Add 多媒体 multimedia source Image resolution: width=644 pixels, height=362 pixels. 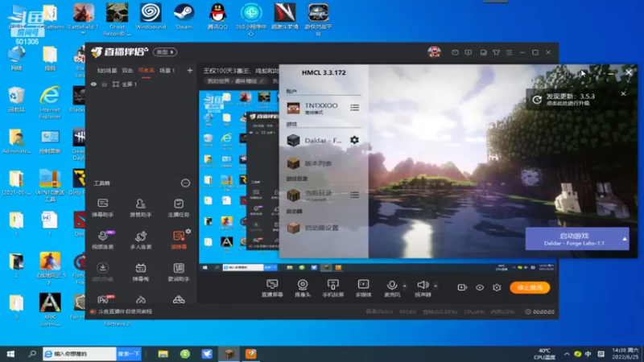[364, 288]
